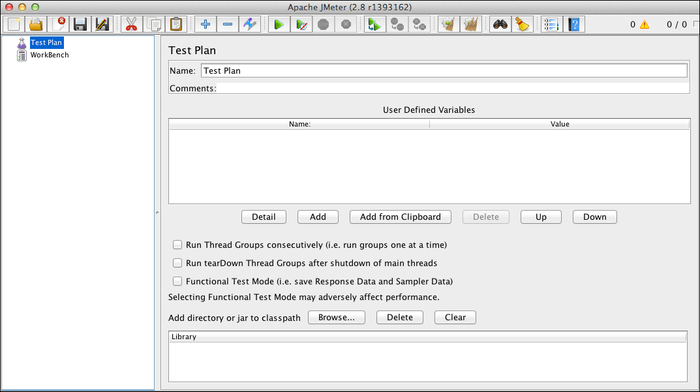Click Browse... to add a classpath jar

tap(337, 317)
